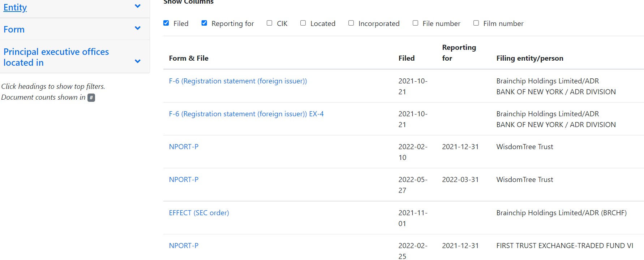Show the Located column

[x=303, y=23]
